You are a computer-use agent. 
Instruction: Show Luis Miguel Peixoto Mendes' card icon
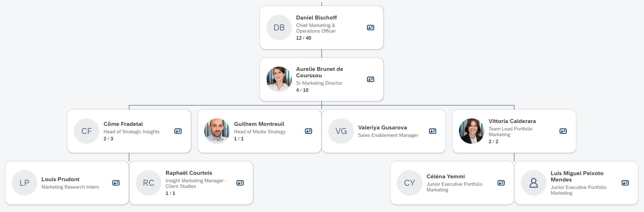tap(625, 183)
